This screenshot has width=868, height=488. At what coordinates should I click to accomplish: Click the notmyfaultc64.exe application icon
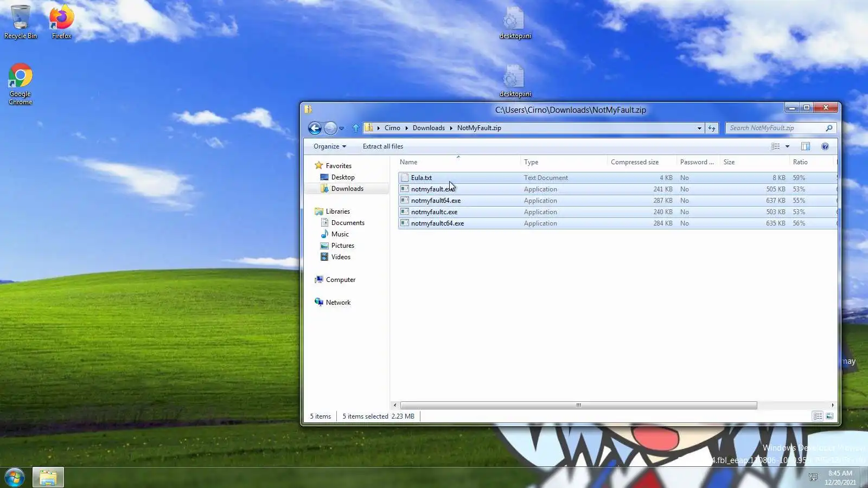click(x=405, y=223)
